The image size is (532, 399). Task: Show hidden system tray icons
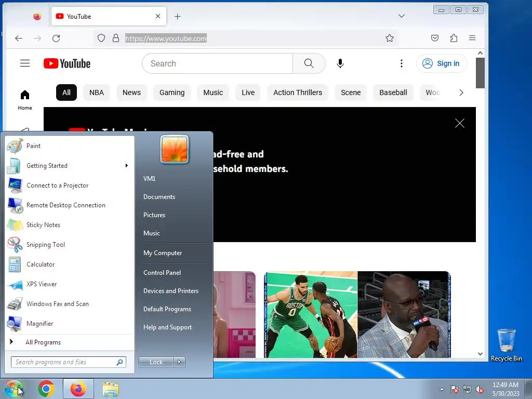click(x=442, y=390)
